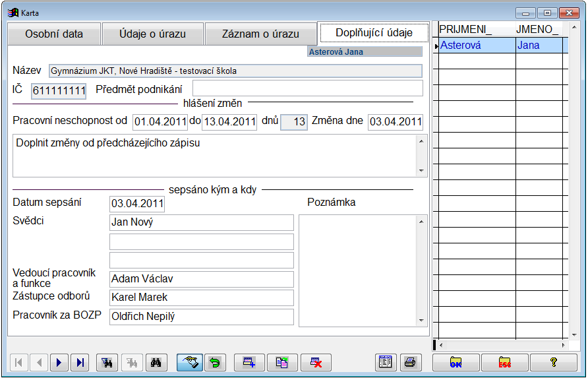This screenshot has width=588, height=378.
Task: Click the Datum sepsání date field
Action: point(137,204)
